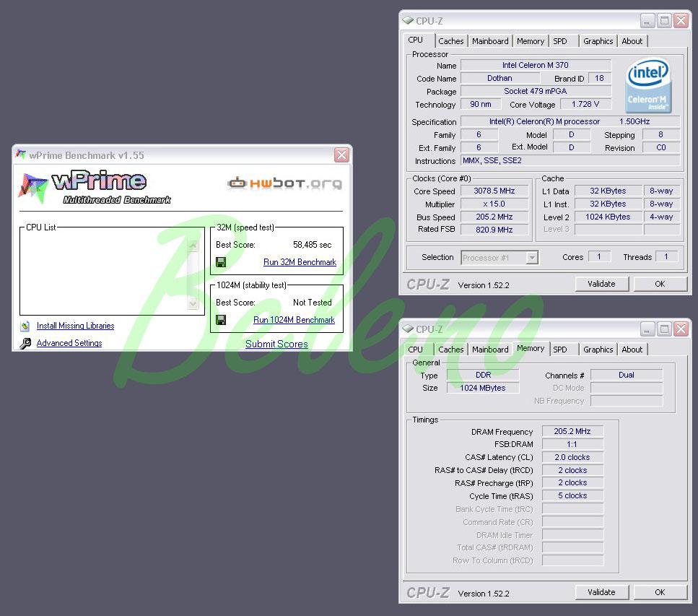Image resolution: width=698 pixels, height=616 pixels.
Task: Click the memory Size value 1024 MBytes
Action: click(483, 388)
